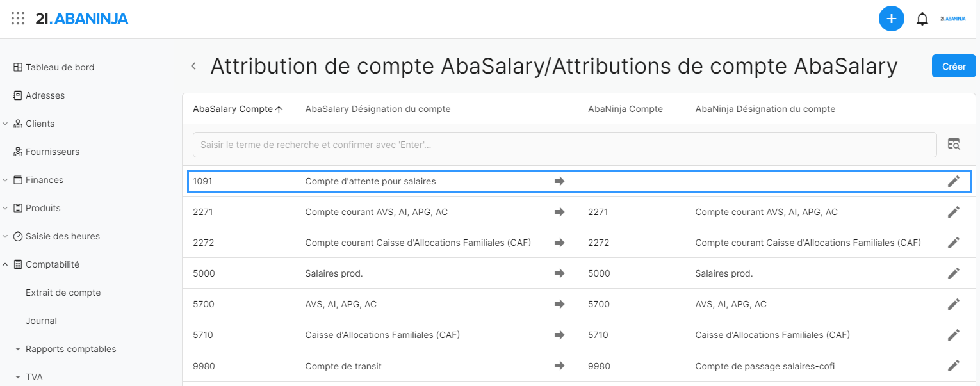Open the apps grid launcher icon
This screenshot has width=980, height=386.
point(18,19)
